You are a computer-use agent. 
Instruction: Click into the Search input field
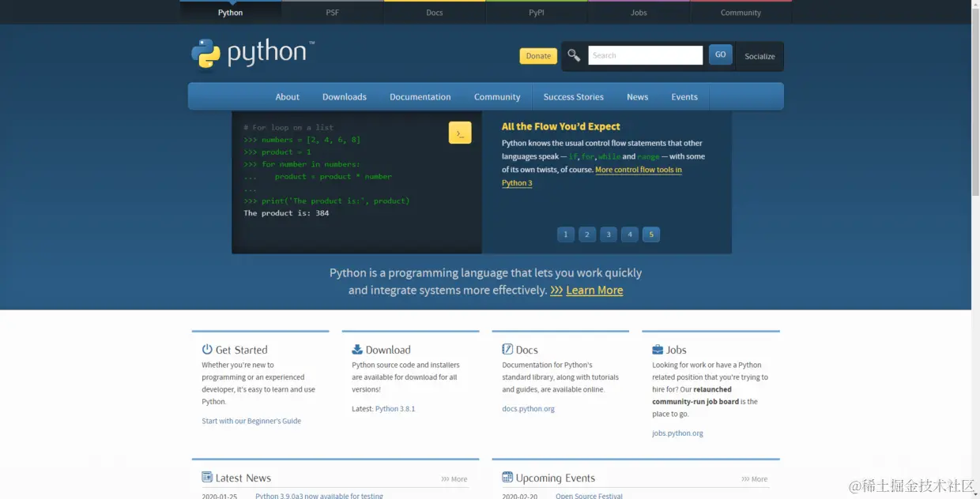[x=645, y=55]
